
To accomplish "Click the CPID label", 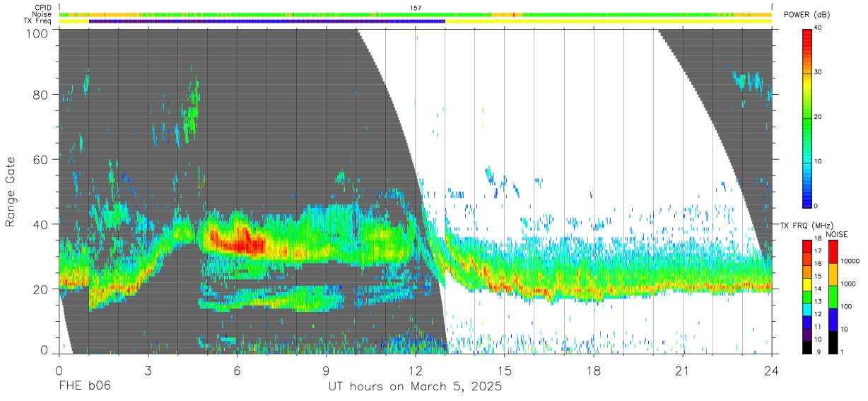I will click(x=42, y=8).
